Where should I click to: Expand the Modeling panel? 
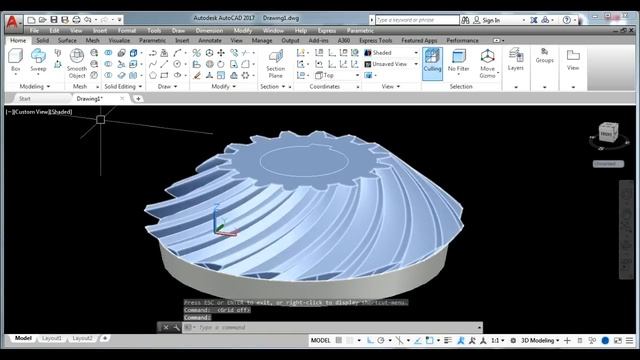click(35, 87)
